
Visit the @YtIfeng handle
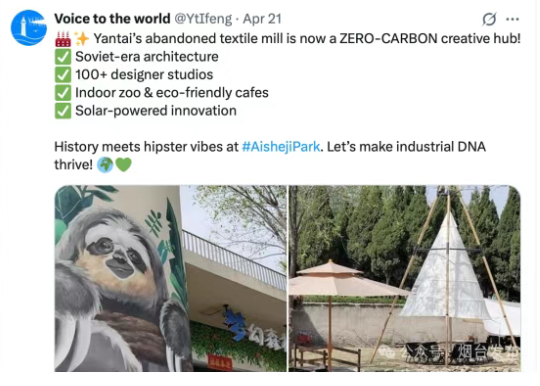tap(203, 19)
